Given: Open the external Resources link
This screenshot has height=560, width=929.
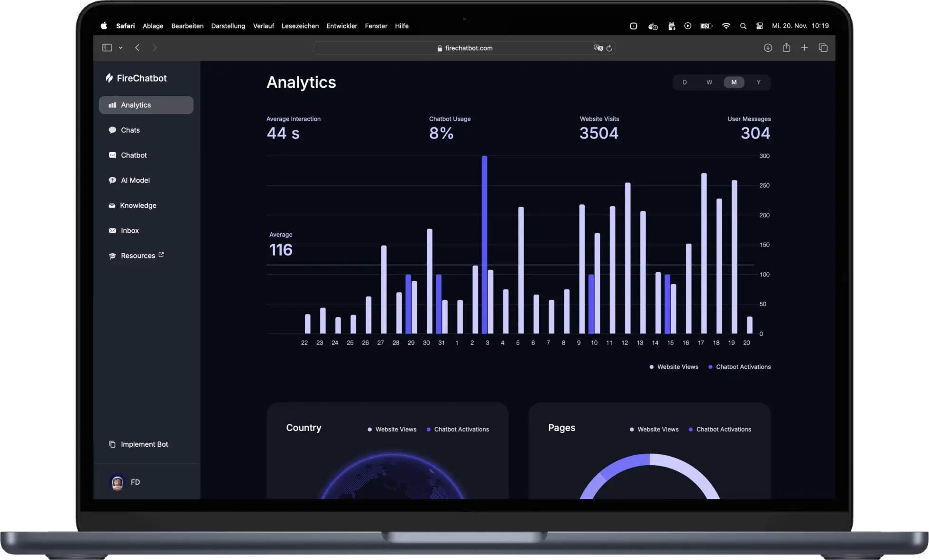Looking at the screenshot, I should point(138,256).
